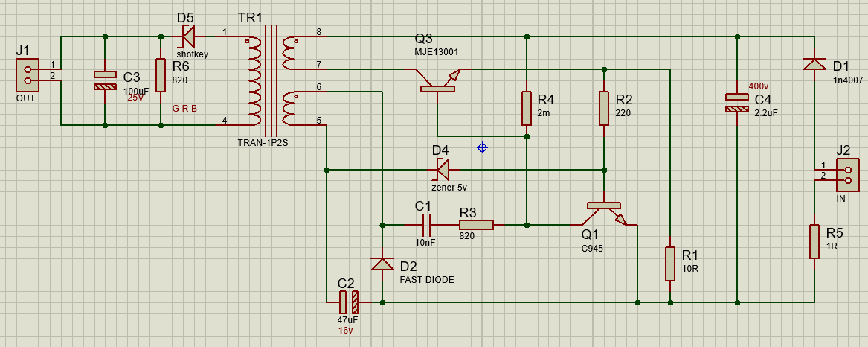868x347 pixels.
Task: Click capacitor C4 symbol
Action: tap(737, 103)
